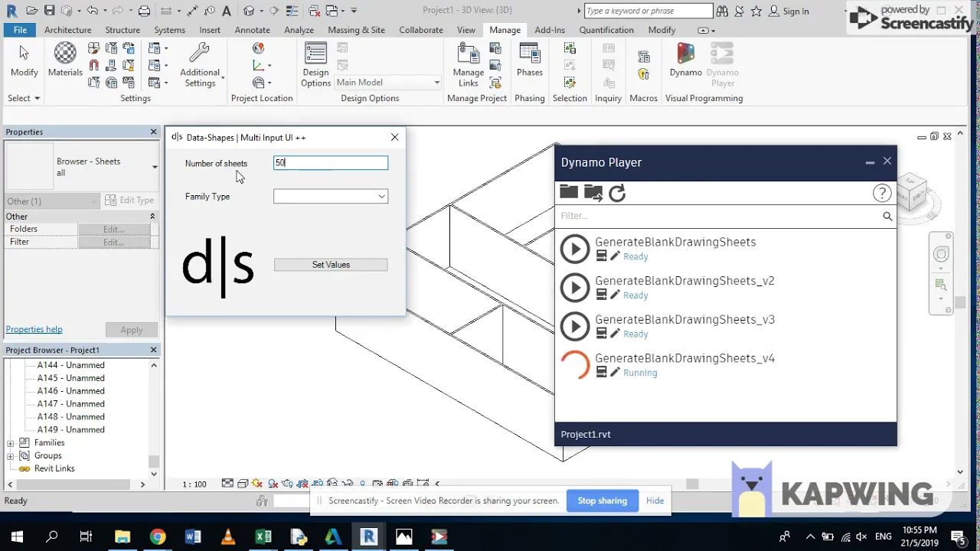Viewport: 980px width, 551px height.
Task: Click the Text tool 'A' icon in quick access toolbar
Action: click(x=227, y=11)
